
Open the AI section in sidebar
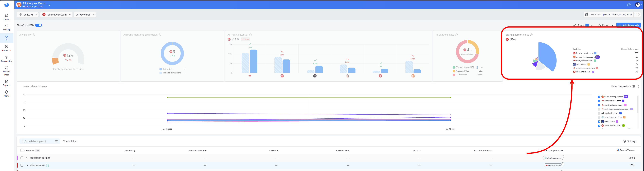tap(7, 38)
